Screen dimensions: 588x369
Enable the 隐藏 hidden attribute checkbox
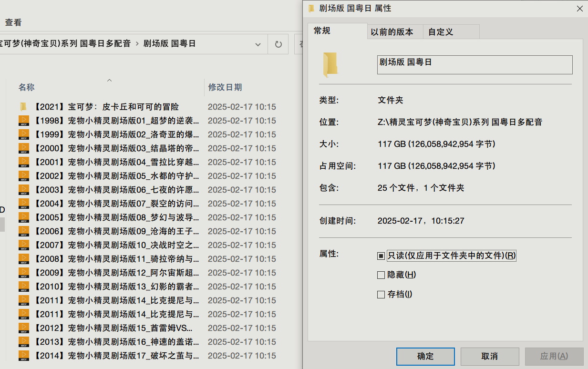click(381, 275)
